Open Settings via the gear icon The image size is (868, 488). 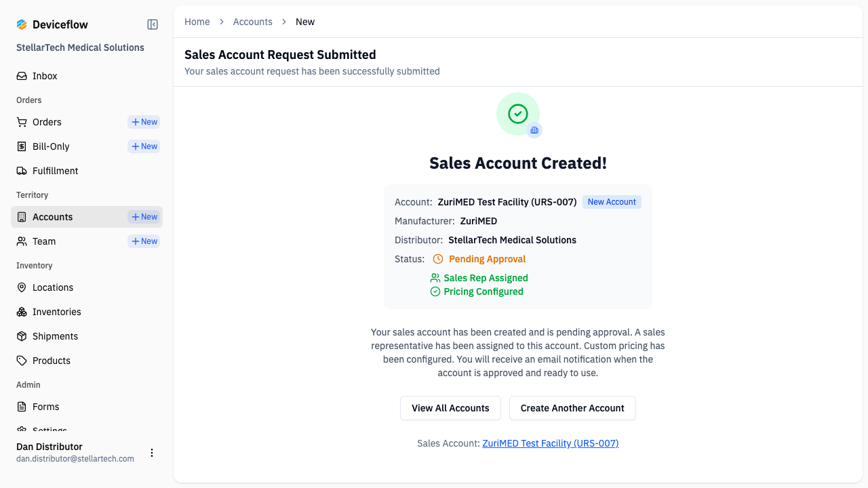coord(21,430)
